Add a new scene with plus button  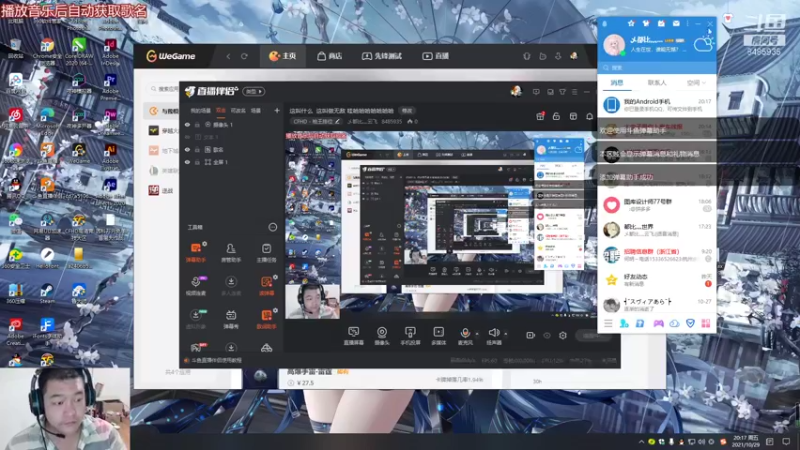click(x=277, y=110)
